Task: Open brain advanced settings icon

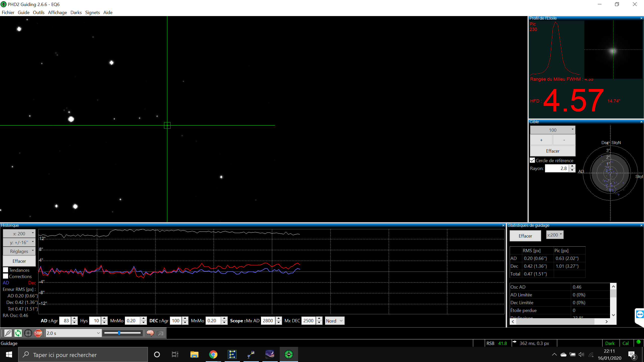Action: tap(150, 333)
